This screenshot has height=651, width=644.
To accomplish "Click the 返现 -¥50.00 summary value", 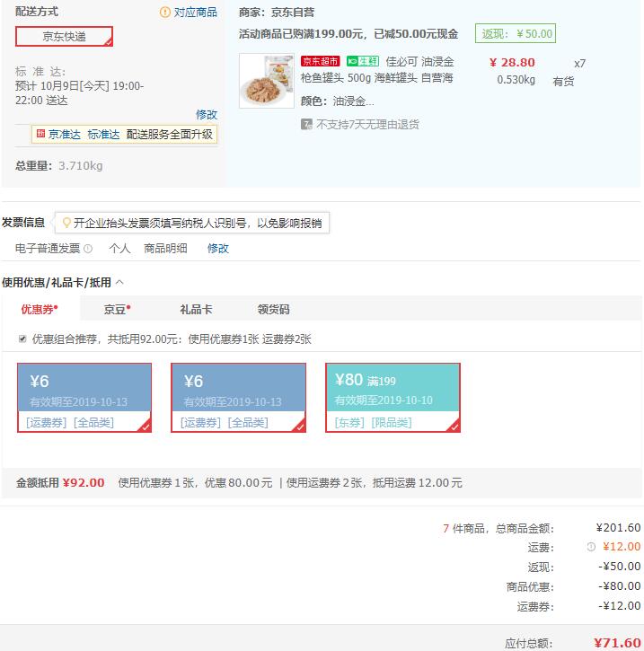I will pos(620,567).
